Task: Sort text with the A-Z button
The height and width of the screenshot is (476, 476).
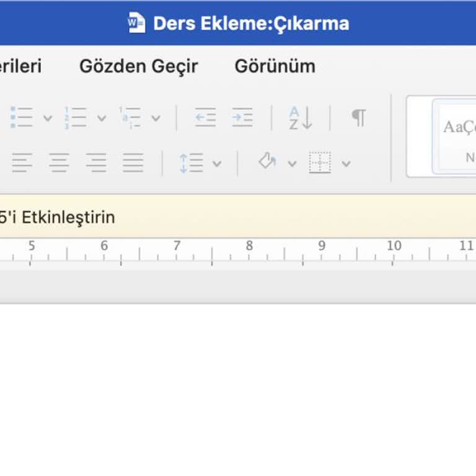Action: pyautogui.click(x=300, y=118)
